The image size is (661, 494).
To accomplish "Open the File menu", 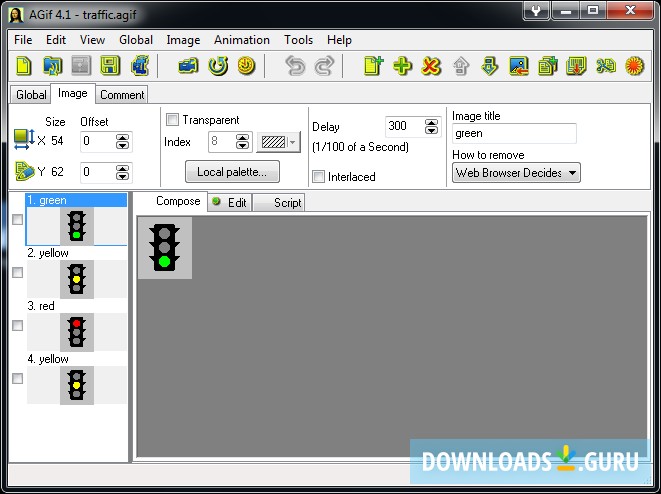I will tap(23, 40).
